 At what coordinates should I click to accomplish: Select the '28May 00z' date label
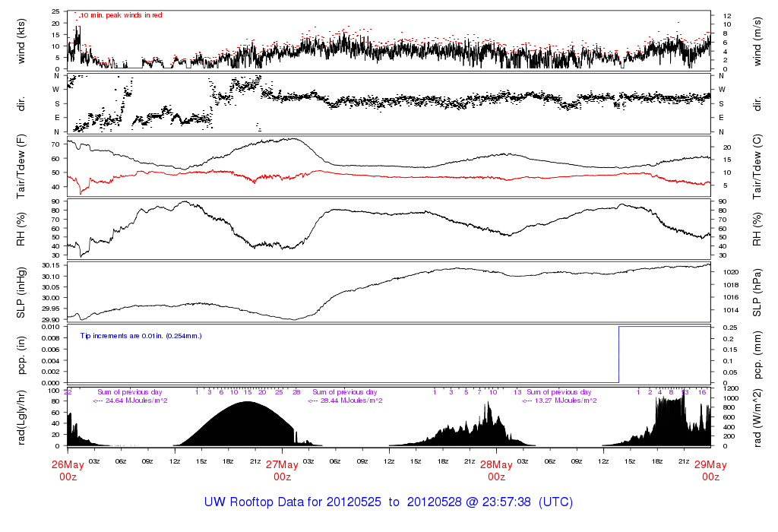(x=496, y=470)
